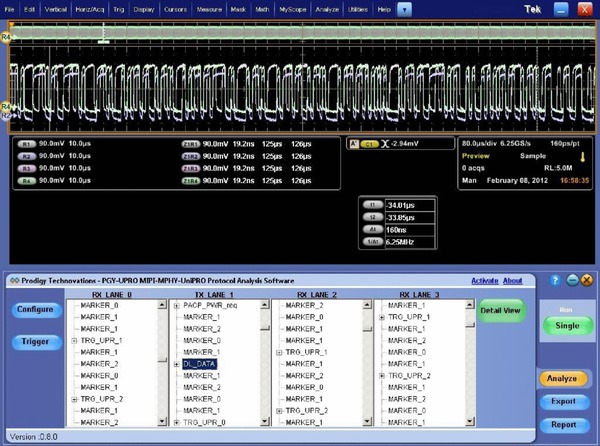
Task: Click the blue dropdown arrow beside Help
Action: click(404, 10)
